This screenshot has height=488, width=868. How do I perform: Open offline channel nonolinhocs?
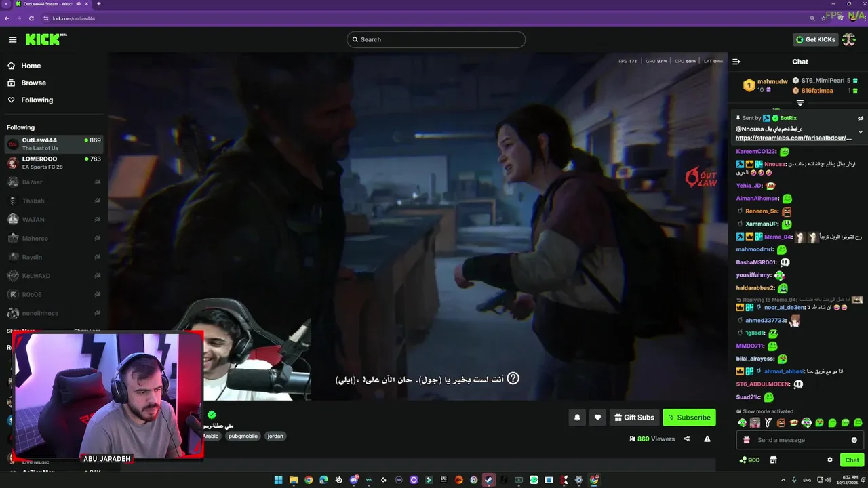54,313
